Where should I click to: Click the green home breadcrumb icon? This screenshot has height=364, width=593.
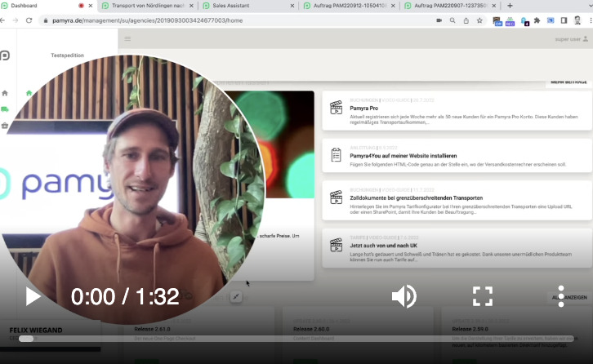click(x=29, y=93)
